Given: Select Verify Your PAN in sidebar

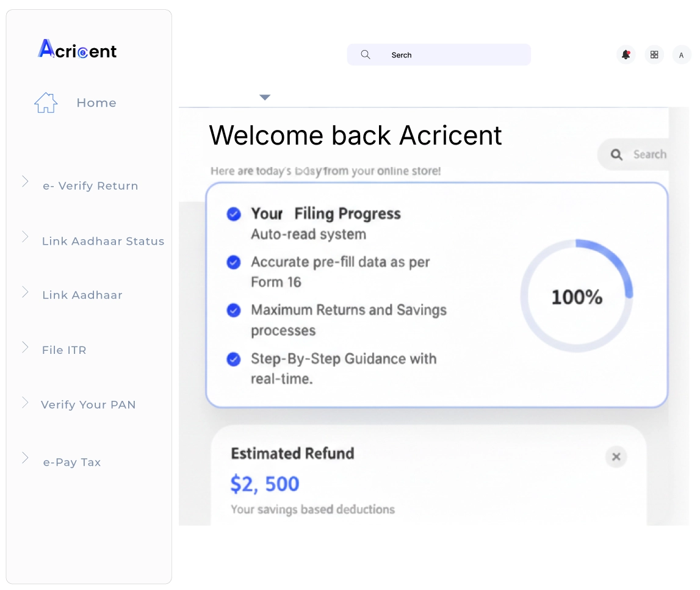Looking at the screenshot, I should (x=88, y=405).
